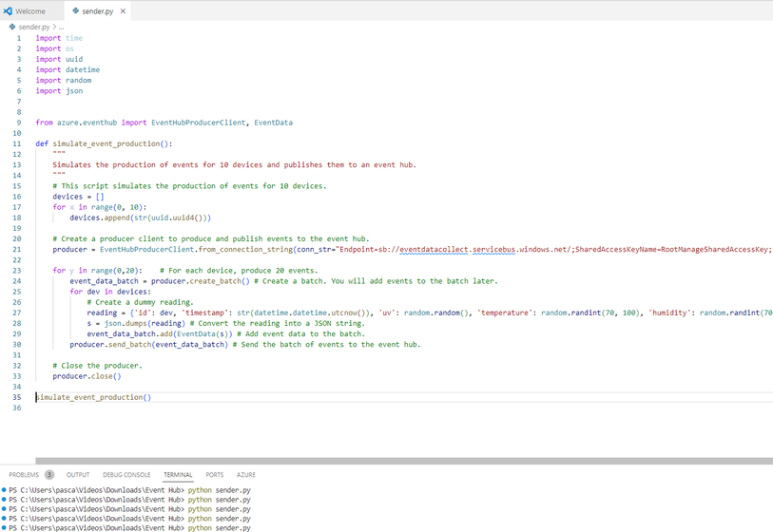The width and height of the screenshot is (773, 532).
Task: Click line number 35 in the gutter
Action: (17, 397)
